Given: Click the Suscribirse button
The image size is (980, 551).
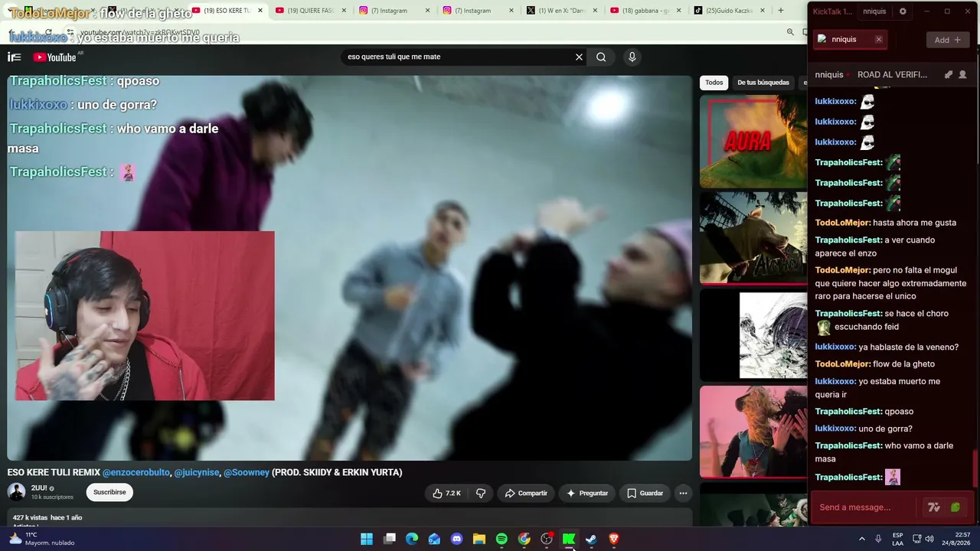Looking at the screenshot, I should tap(109, 492).
